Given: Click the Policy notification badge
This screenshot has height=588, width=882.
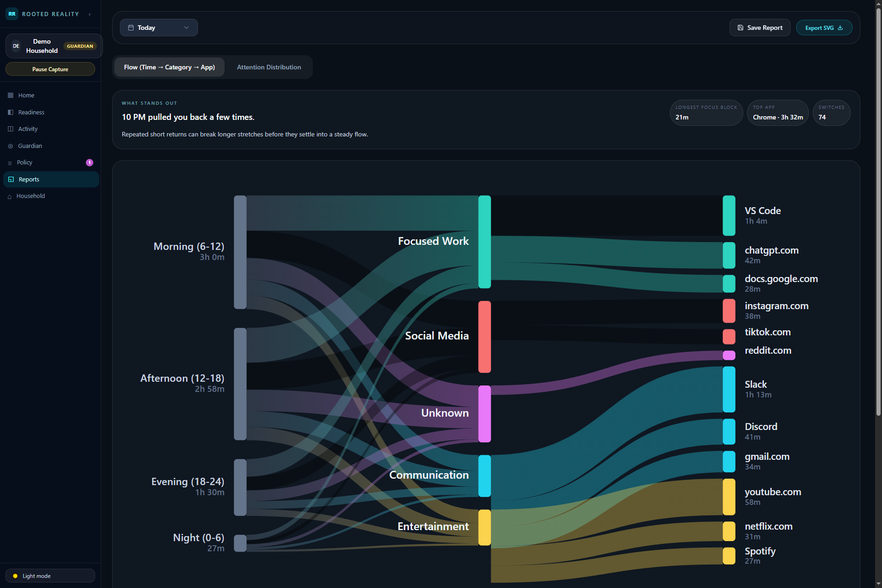Looking at the screenshot, I should tap(90, 162).
